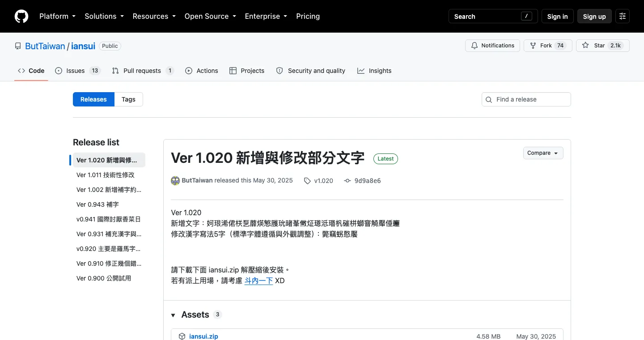Open the global navigation settings icon
The width and height of the screenshot is (644, 340).
click(x=622, y=16)
